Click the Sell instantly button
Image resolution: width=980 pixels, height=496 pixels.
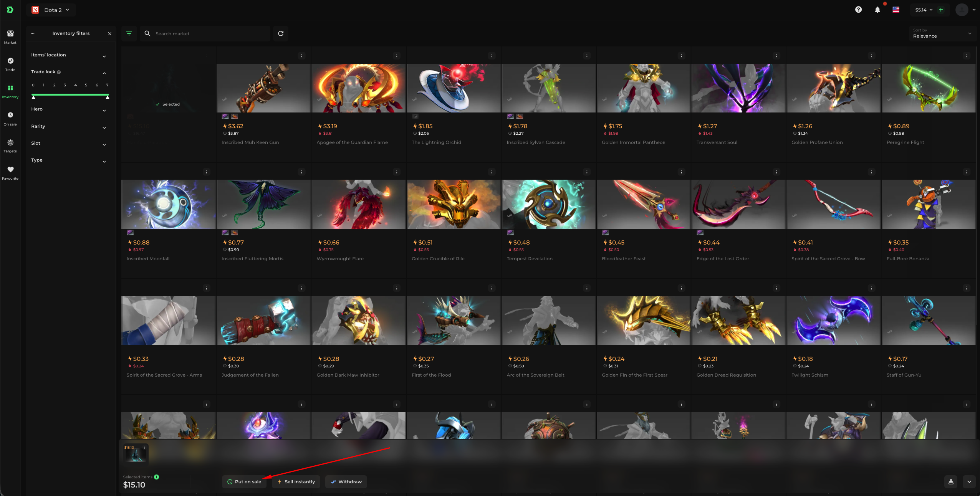(x=296, y=482)
